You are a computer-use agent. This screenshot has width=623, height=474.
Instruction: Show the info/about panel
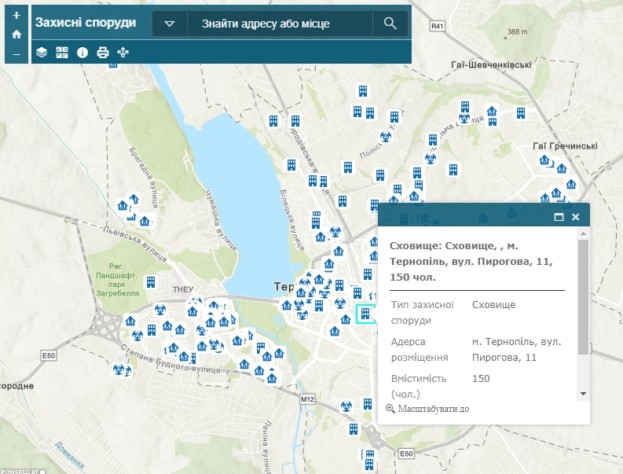click(82, 52)
